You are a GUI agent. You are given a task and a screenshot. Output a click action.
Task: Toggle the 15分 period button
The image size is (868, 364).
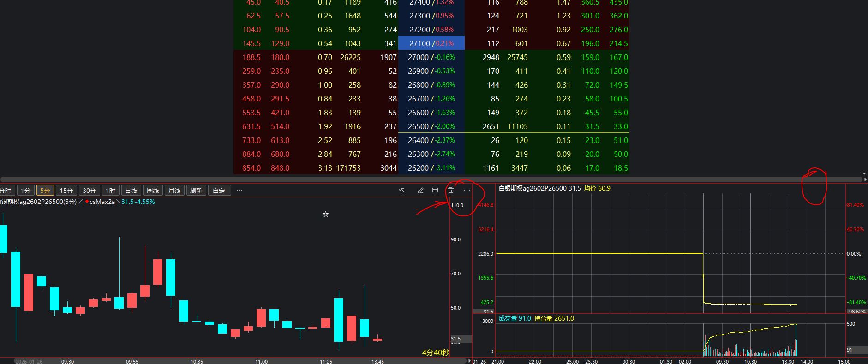pyautogui.click(x=66, y=190)
